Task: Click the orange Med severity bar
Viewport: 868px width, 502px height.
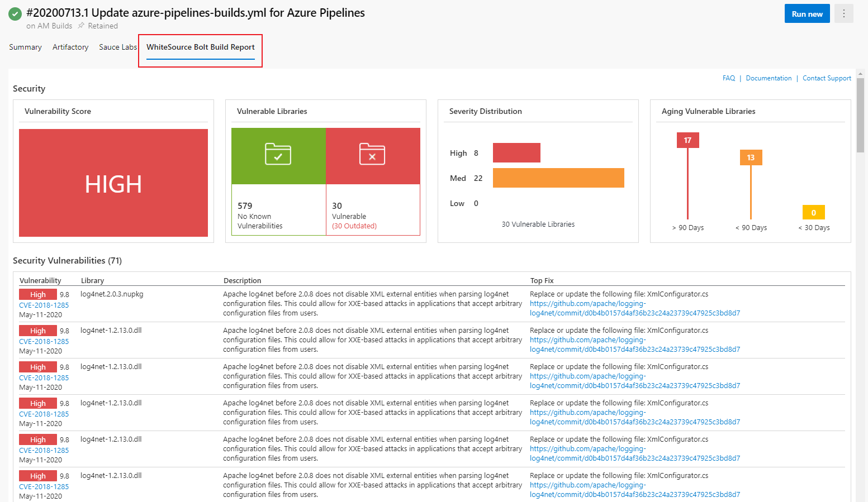Action: (x=558, y=178)
